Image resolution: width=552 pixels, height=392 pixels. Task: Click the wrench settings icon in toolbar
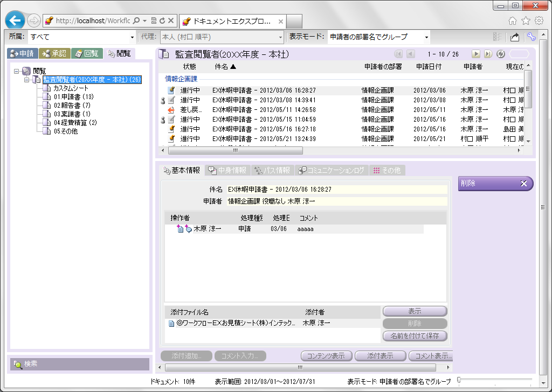531,37
